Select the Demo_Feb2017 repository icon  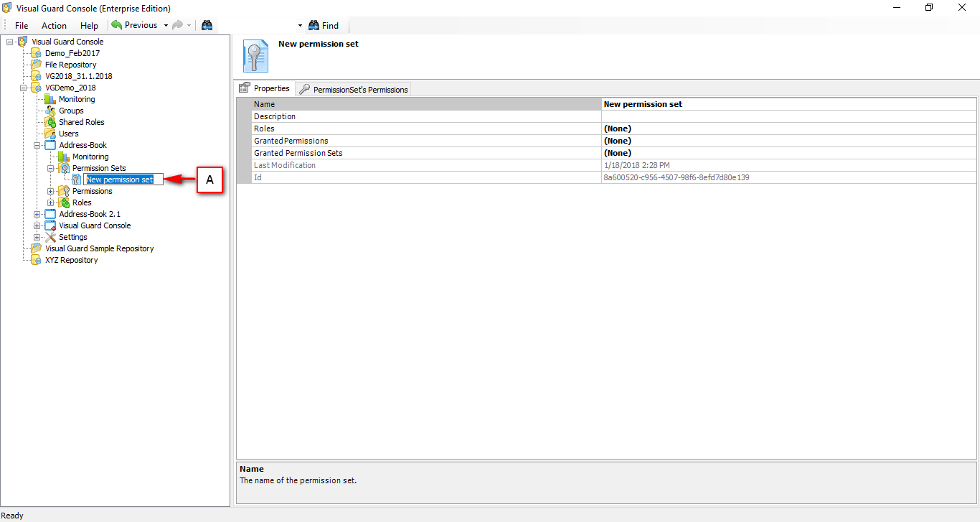35,53
